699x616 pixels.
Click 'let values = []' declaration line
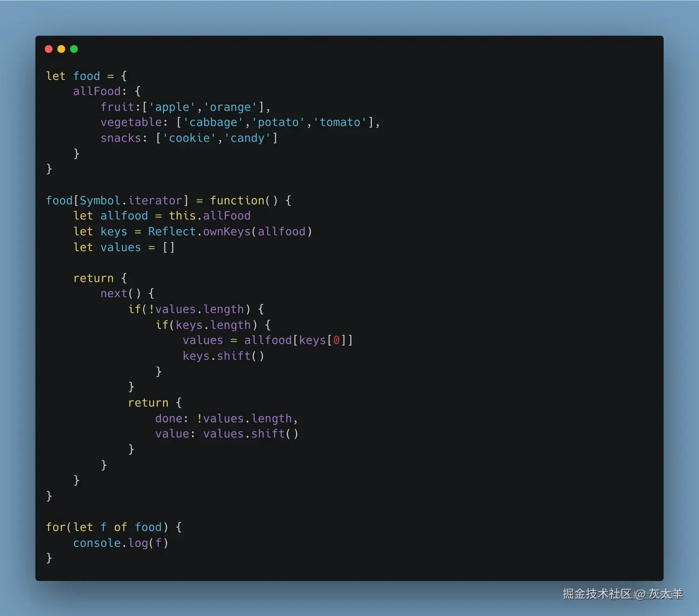[124, 247]
